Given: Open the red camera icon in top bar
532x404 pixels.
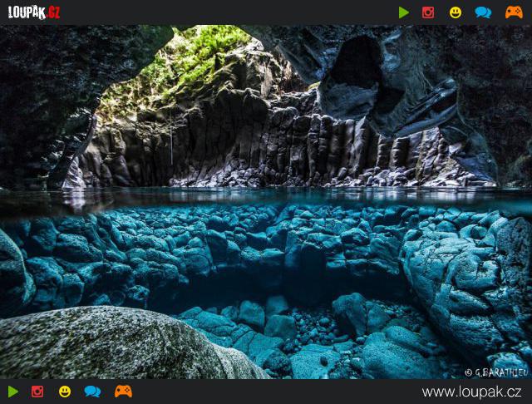Looking at the screenshot, I should [428, 12].
